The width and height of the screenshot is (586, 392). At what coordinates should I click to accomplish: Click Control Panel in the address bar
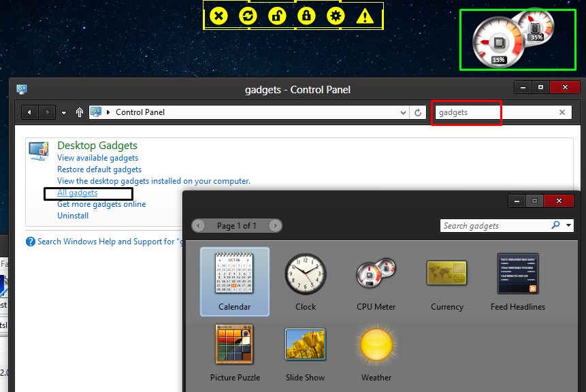[x=140, y=112]
